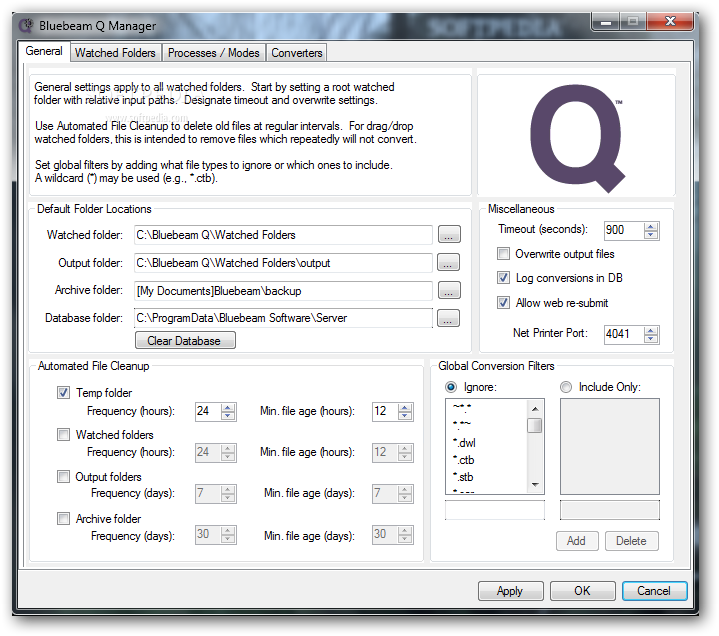Click the OK button

[x=582, y=591]
